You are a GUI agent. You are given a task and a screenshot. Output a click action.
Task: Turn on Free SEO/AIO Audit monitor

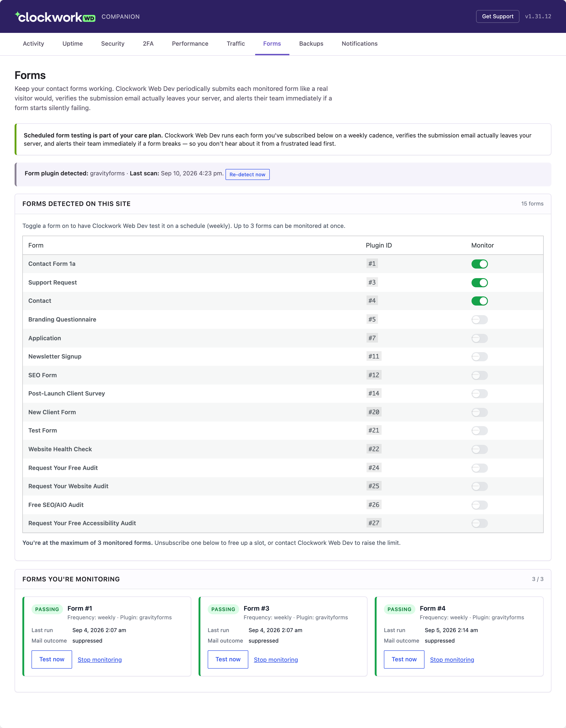[479, 505]
